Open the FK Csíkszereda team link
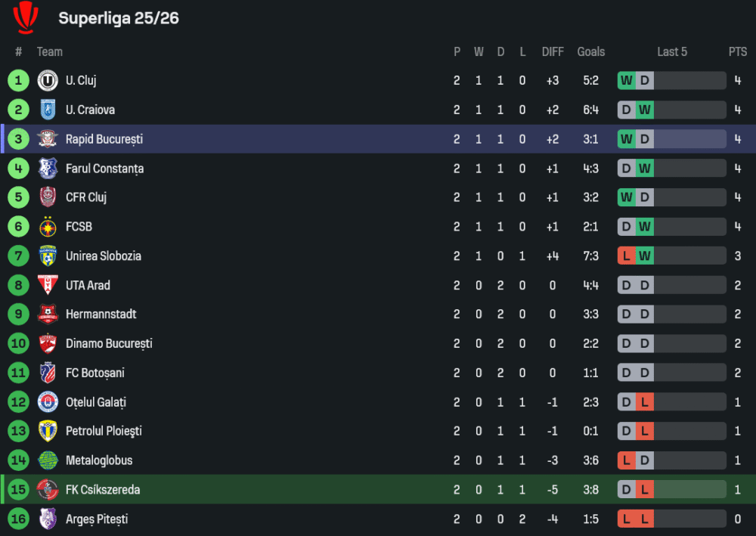Viewport: 756px width, 536px height. tap(102, 490)
